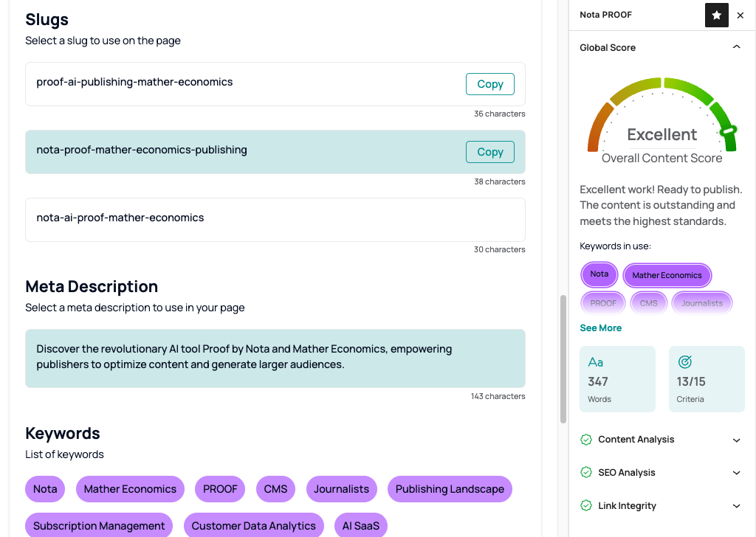This screenshot has height=537, width=756.
Task: Click the Subscription Management keyword tag
Action: [x=99, y=526]
